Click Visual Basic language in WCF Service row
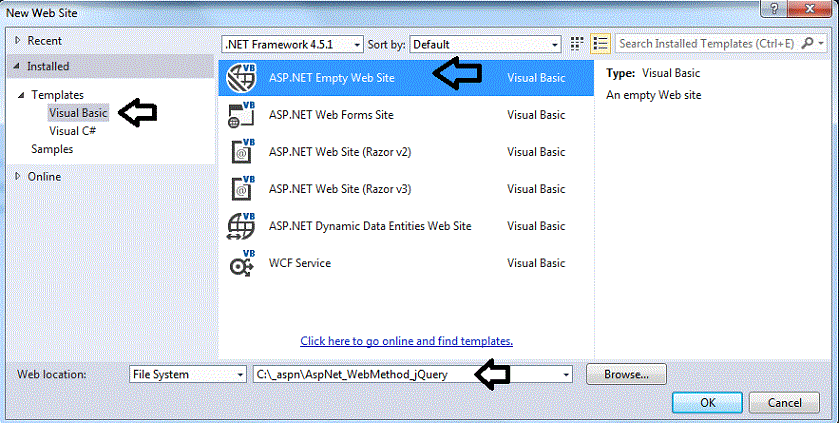 coord(536,263)
